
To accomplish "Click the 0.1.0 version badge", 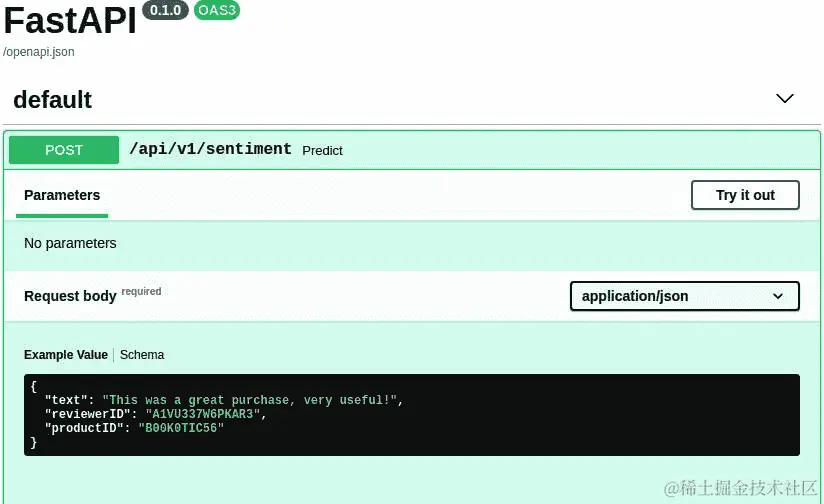I will [x=165, y=10].
